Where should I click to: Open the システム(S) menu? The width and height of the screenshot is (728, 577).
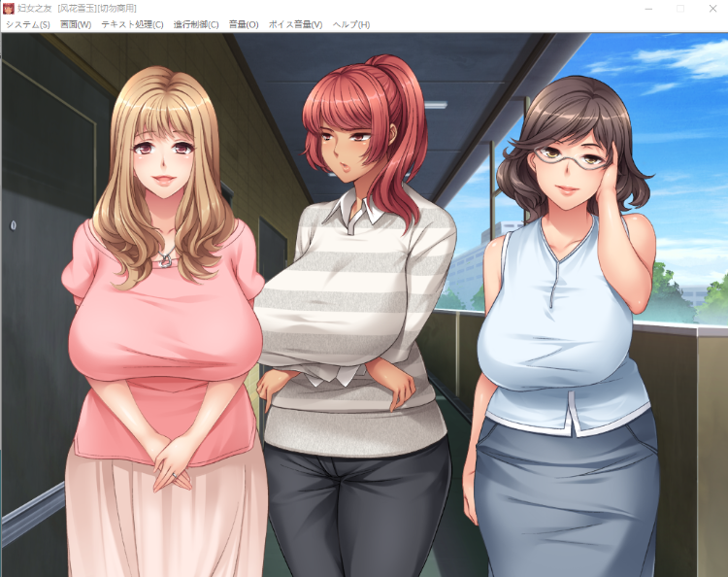coord(28,24)
